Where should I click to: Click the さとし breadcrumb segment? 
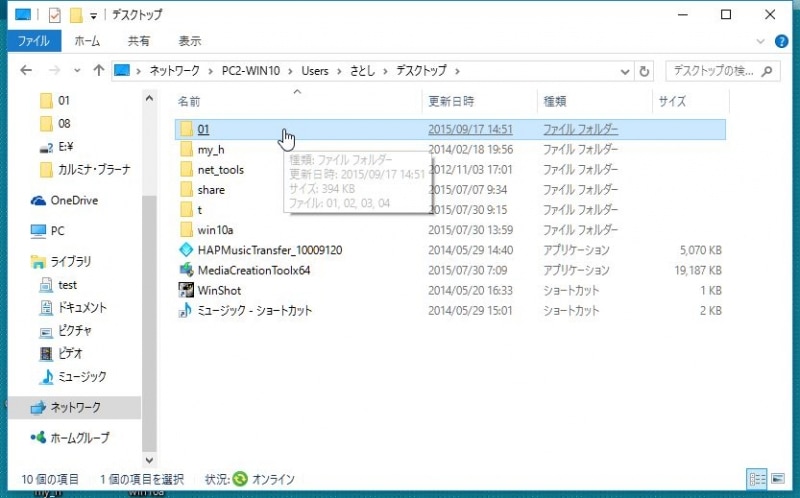pyautogui.click(x=363, y=70)
